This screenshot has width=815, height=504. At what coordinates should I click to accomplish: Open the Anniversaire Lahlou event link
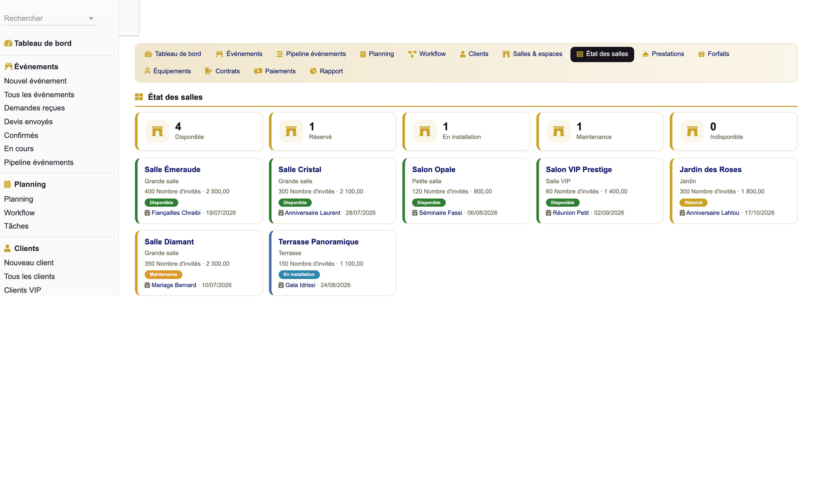click(712, 213)
